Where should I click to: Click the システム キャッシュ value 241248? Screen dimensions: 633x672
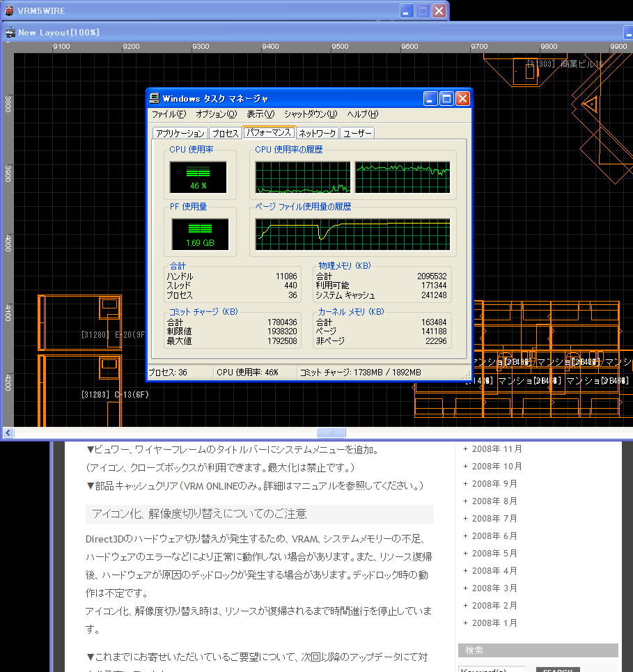click(x=434, y=295)
